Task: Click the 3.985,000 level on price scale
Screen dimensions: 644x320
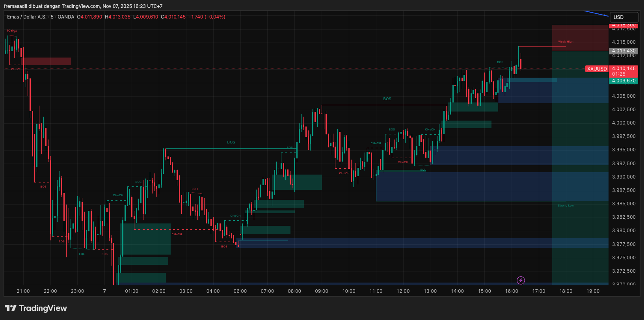Action: pyautogui.click(x=624, y=204)
